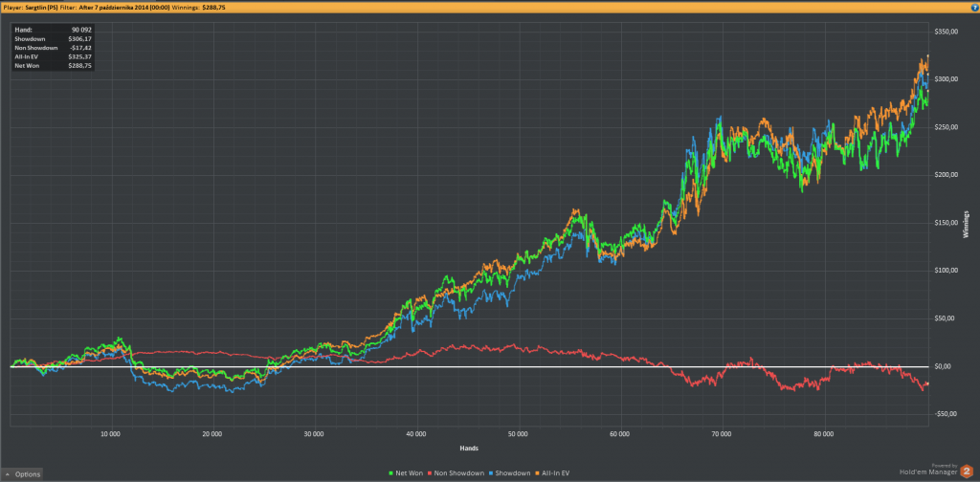Viewport: 980px width, 482px height.
Task: Toggle the Non Showdown legend series
Action: click(456, 473)
